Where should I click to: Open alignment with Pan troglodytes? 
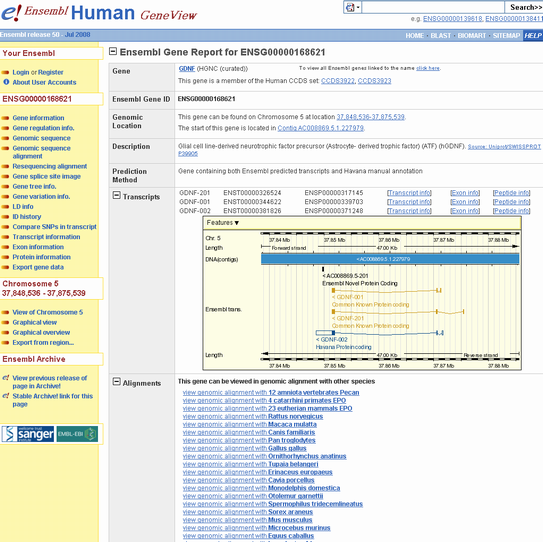coord(249,440)
